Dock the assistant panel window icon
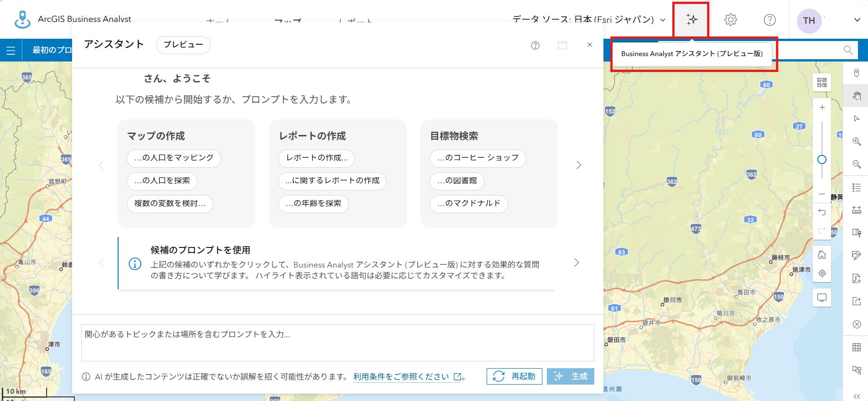Screen dimensions: 868x401 [x=562, y=45]
